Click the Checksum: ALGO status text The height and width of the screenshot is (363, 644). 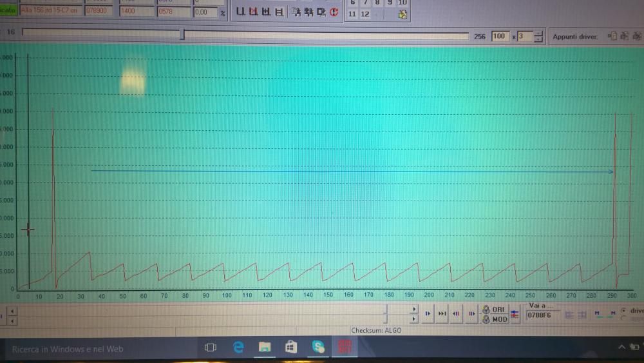coord(376,330)
